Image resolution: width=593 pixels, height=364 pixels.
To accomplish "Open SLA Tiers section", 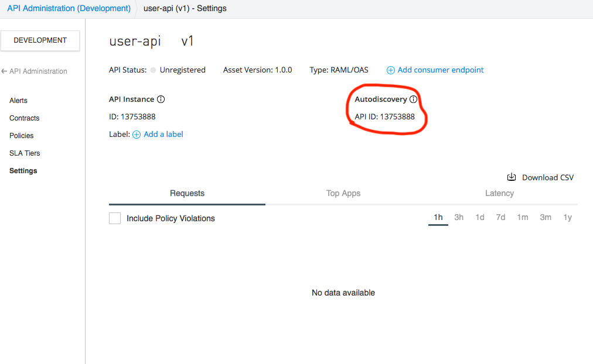I will [25, 153].
